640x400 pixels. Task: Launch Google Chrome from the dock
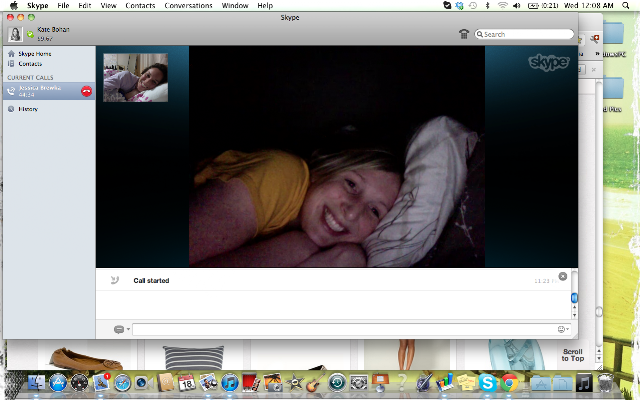click(x=509, y=383)
